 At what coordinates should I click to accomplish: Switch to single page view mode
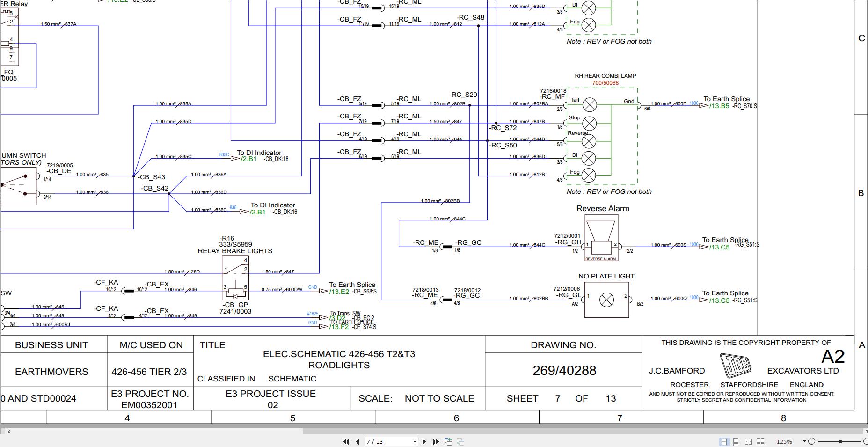click(x=724, y=441)
